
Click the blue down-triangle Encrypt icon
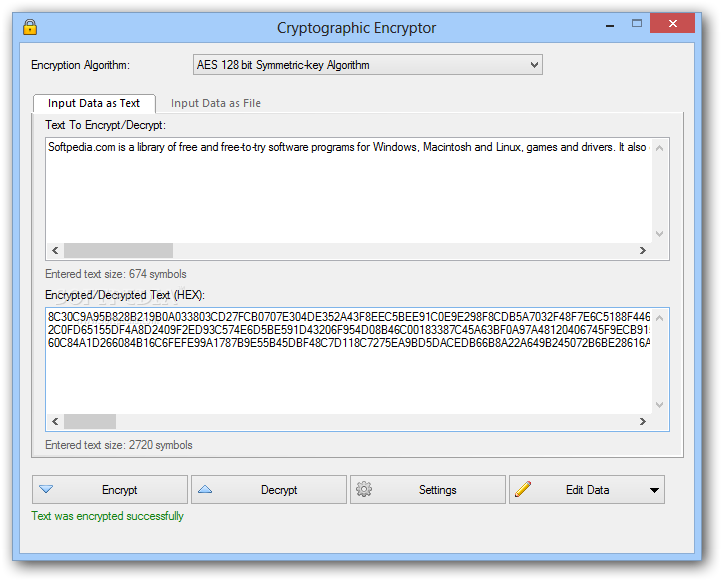[46, 489]
